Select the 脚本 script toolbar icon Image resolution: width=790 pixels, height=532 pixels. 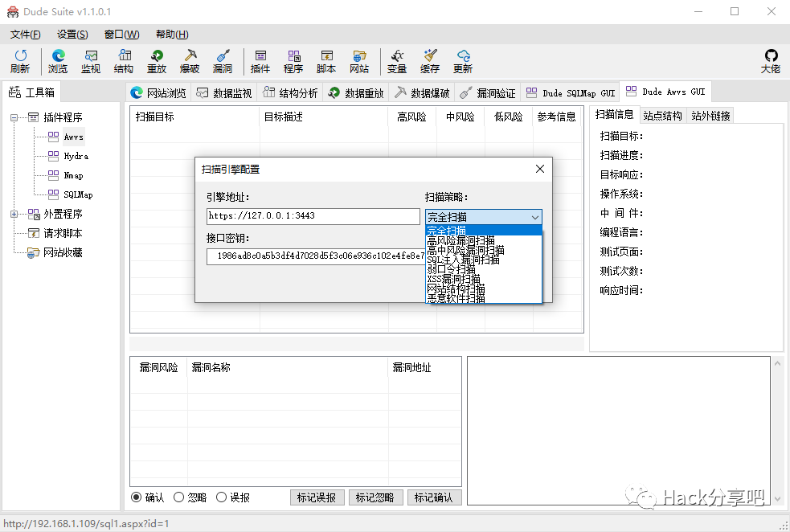326,61
